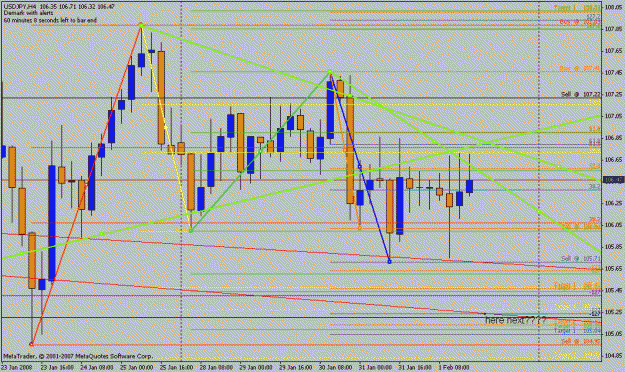Click the latest blue candlestick on 1 Feb
Viewport: 625px width, 372px height.
point(470,186)
